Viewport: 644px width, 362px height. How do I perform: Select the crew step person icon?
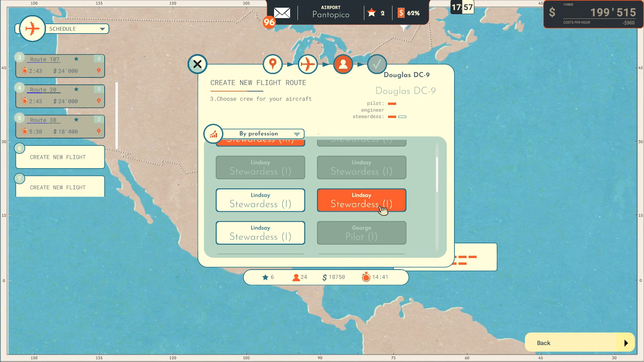pyautogui.click(x=343, y=64)
